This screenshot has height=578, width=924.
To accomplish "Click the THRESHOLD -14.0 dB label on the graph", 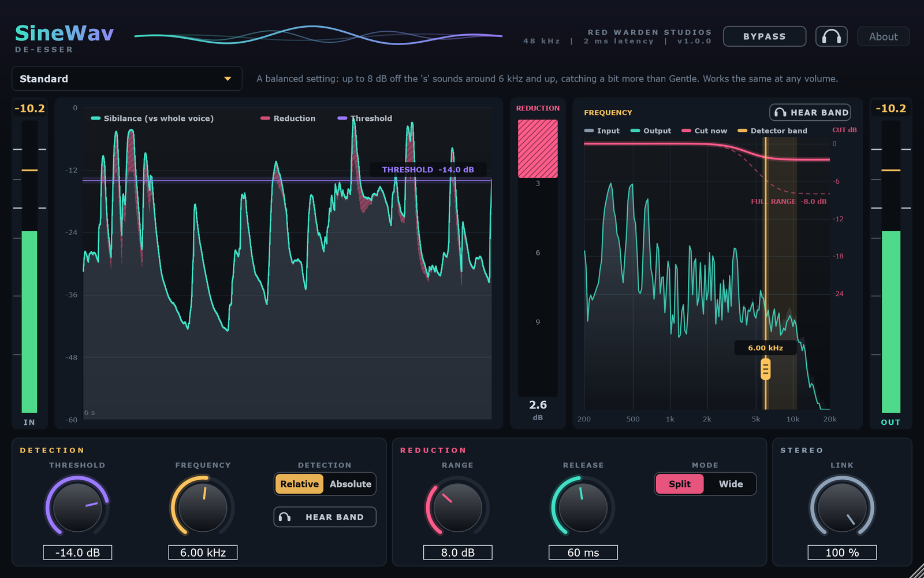I will tap(428, 169).
